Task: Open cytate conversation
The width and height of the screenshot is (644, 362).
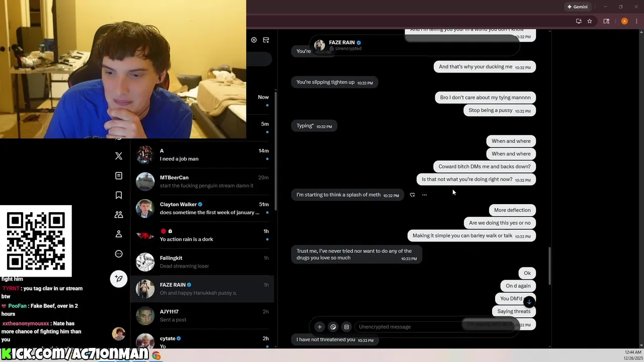Action: (202, 340)
